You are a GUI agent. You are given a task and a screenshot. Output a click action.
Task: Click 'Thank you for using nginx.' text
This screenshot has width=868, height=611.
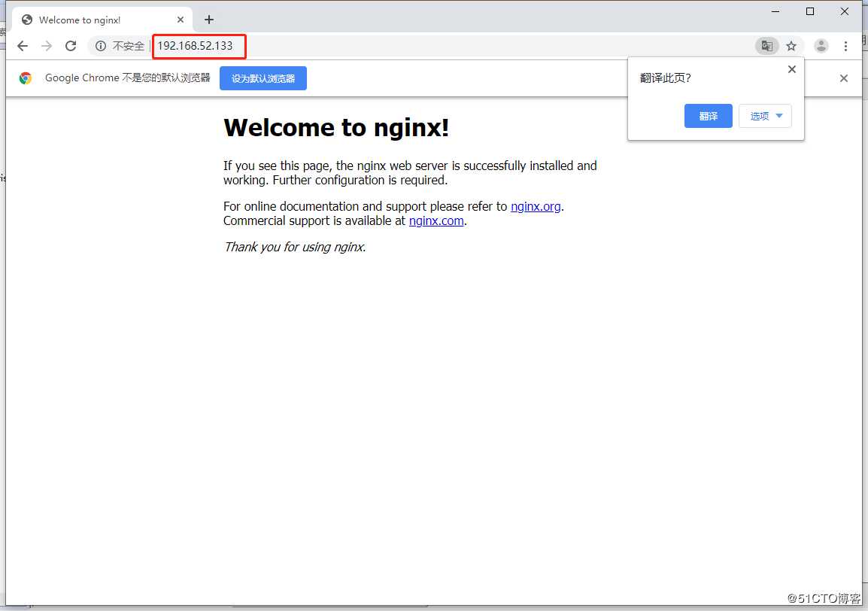tap(295, 247)
